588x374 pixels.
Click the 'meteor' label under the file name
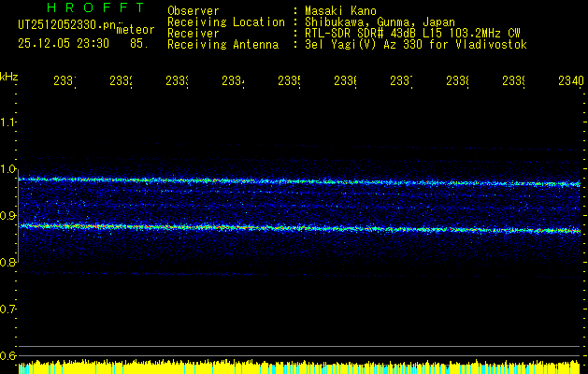click(136, 30)
